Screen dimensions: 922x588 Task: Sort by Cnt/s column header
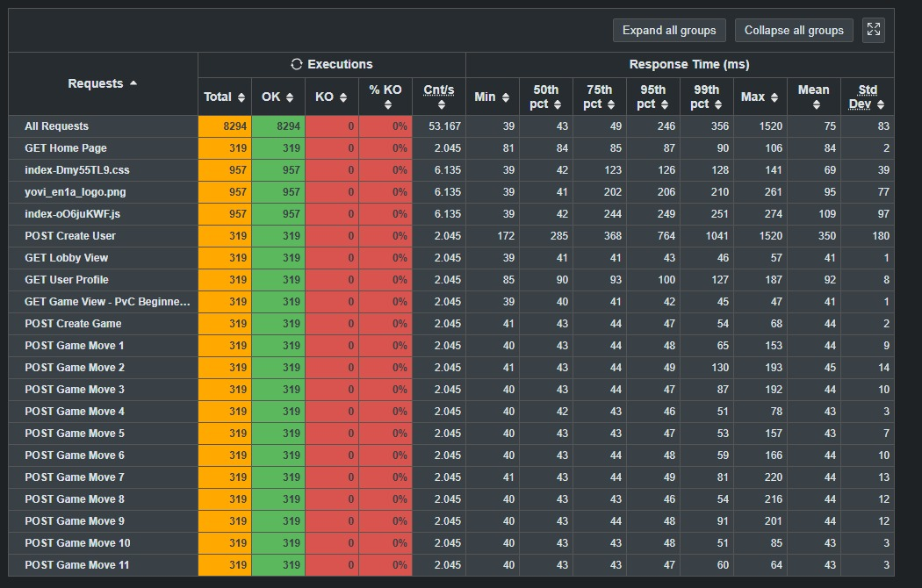click(439, 97)
